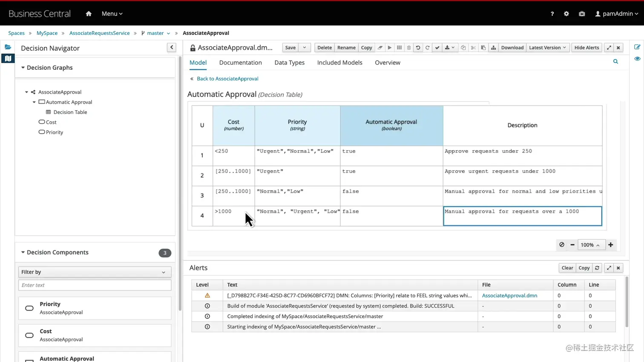Viewport: 644px width, 362px height.
Task: Open the AssociateApproval.dmn file link in alerts
Action: (509, 296)
